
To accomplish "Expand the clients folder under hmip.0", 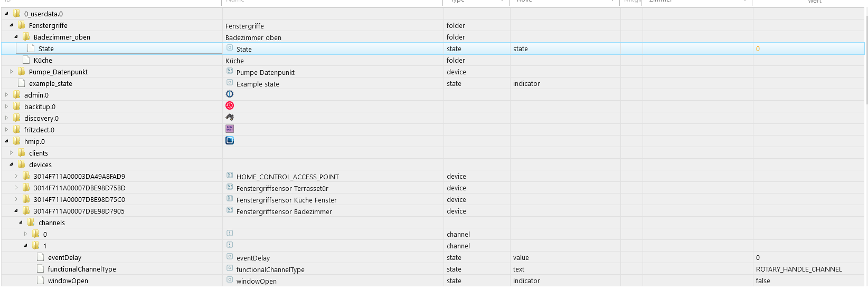I will click(11, 153).
